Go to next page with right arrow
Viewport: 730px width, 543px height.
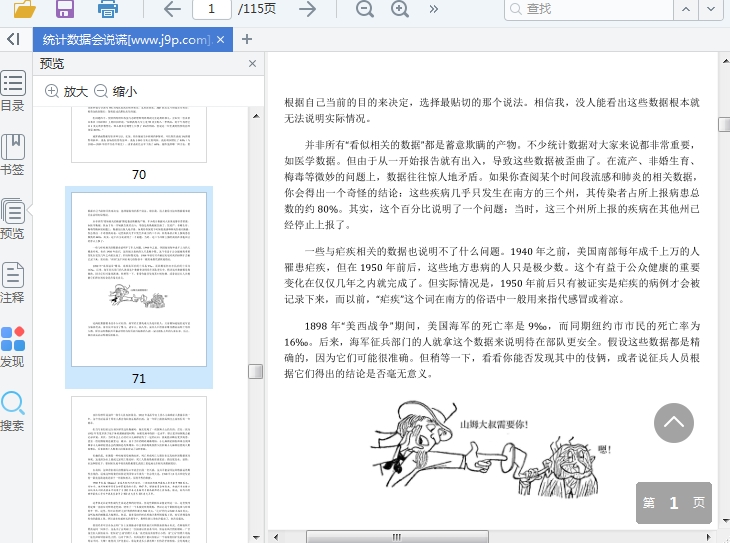[x=308, y=9]
